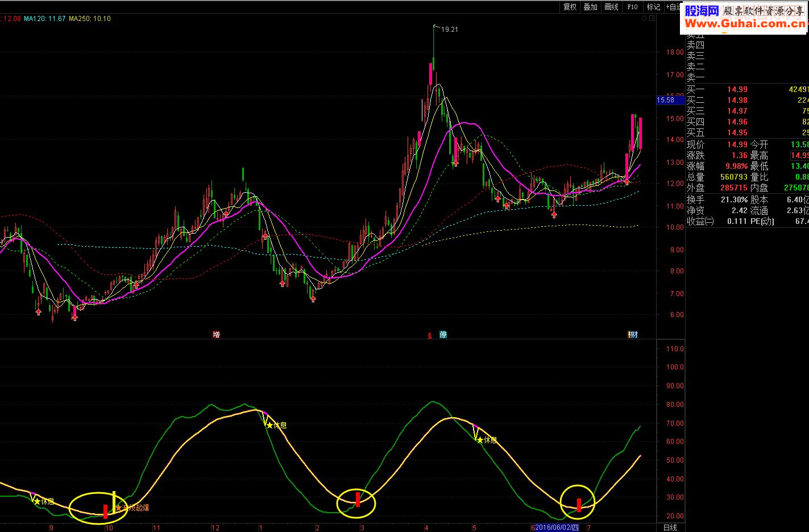This screenshot has height=532, width=809.
Task: Click the 19.21 peak price label
Action: point(450,29)
